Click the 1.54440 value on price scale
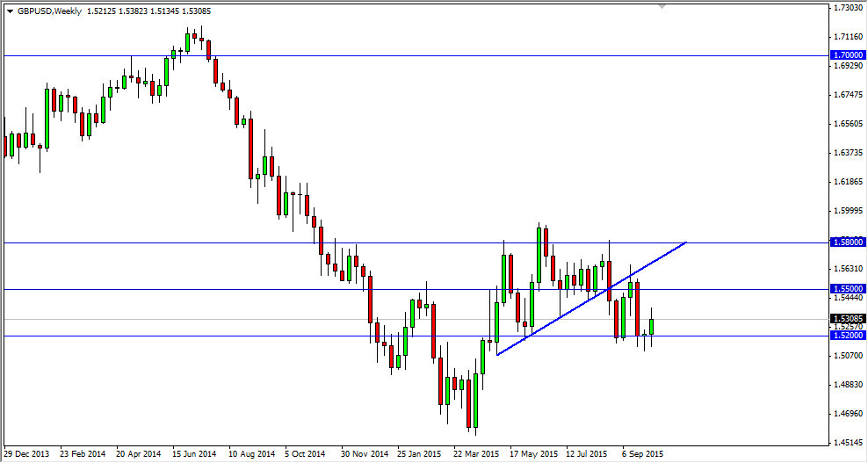This screenshot has height=463, width=868. (849, 298)
